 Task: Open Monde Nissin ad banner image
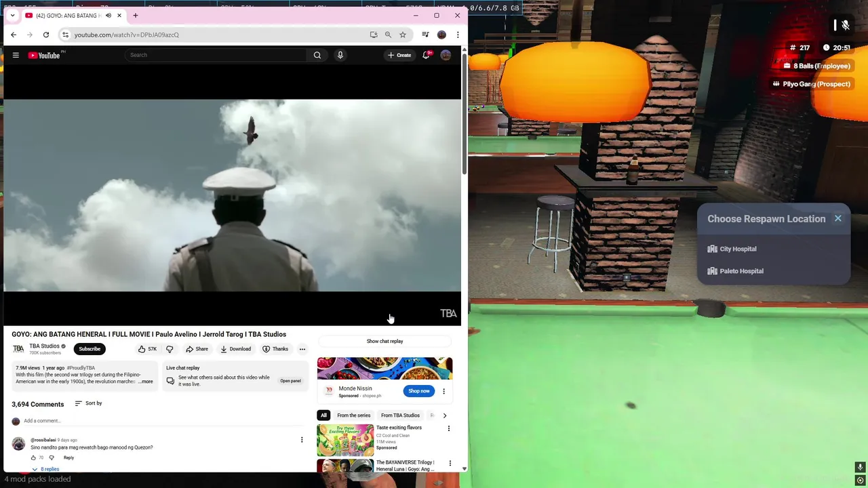pyautogui.click(x=384, y=368)
